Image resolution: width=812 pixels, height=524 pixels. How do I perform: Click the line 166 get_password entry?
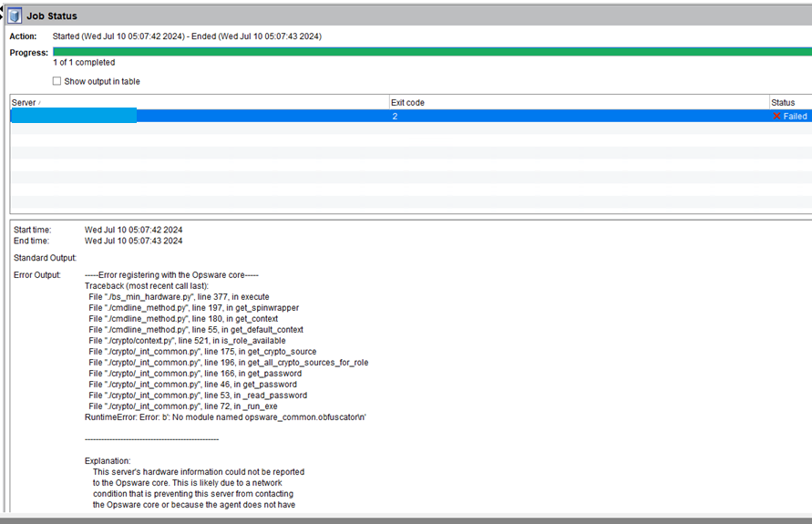coord(195,374)
